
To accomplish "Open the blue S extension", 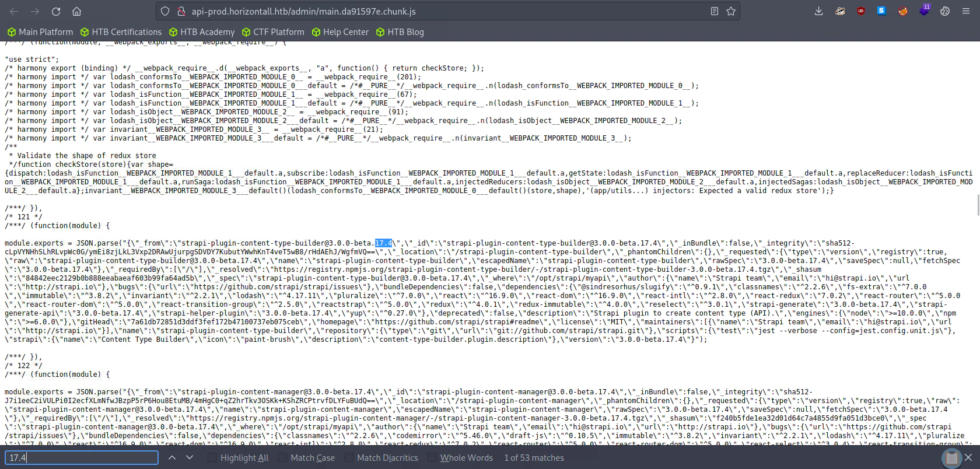I will click(881, 11).
